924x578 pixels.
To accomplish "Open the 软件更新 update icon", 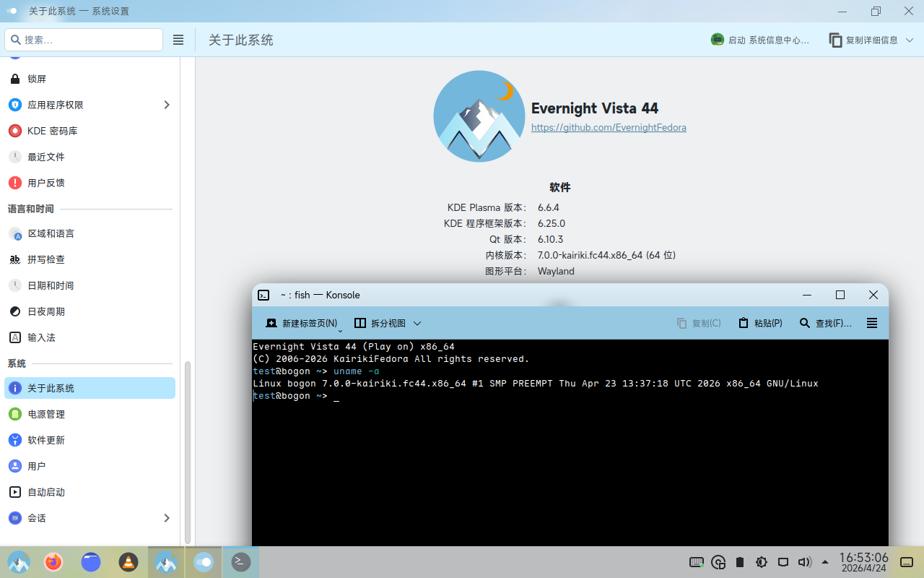I will [15, 440].
